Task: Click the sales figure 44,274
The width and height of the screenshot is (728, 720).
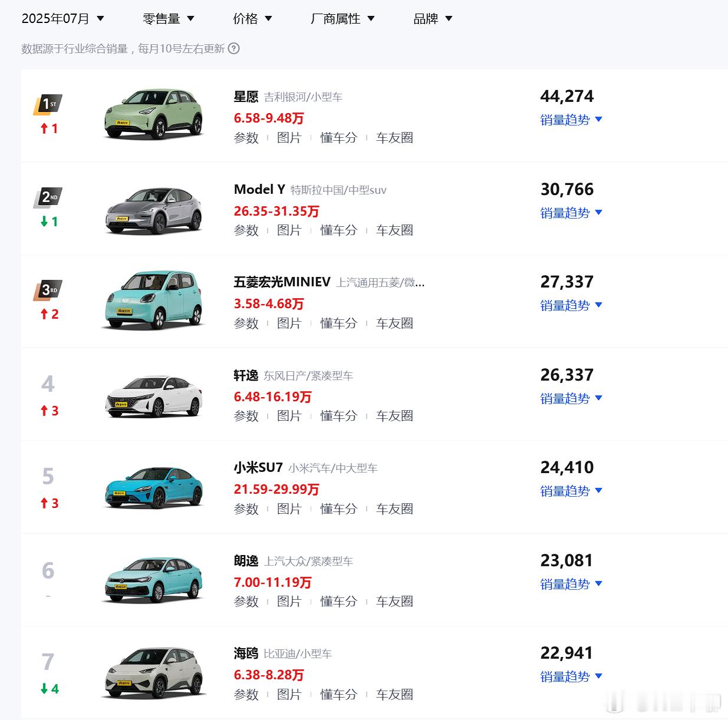Action: point(567,96)
